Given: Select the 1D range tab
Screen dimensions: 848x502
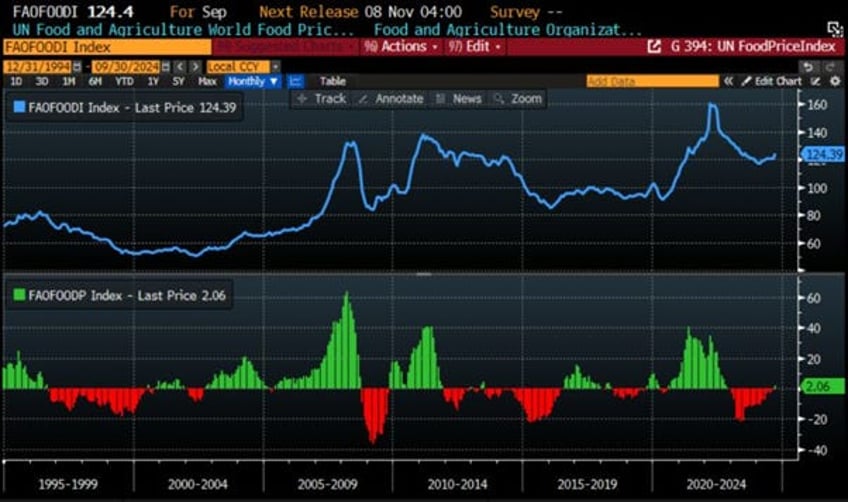Looking at the screenshot, I should coord(16,82).
